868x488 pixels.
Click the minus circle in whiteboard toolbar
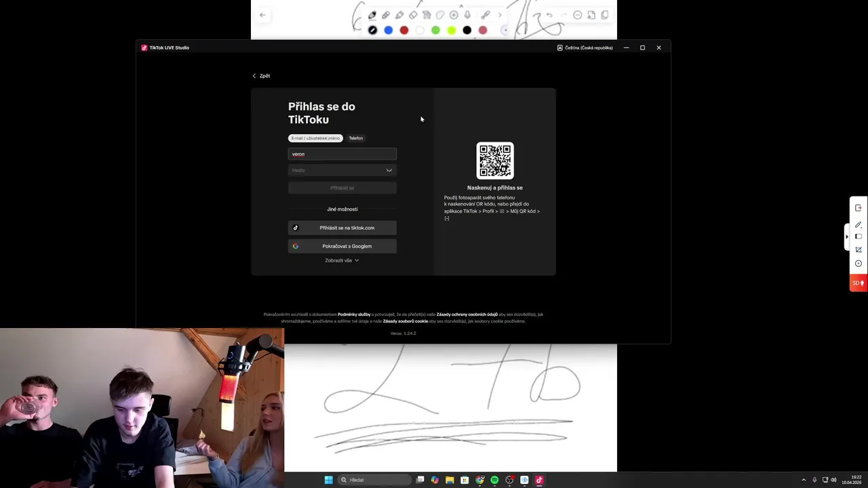click(578, 15)
